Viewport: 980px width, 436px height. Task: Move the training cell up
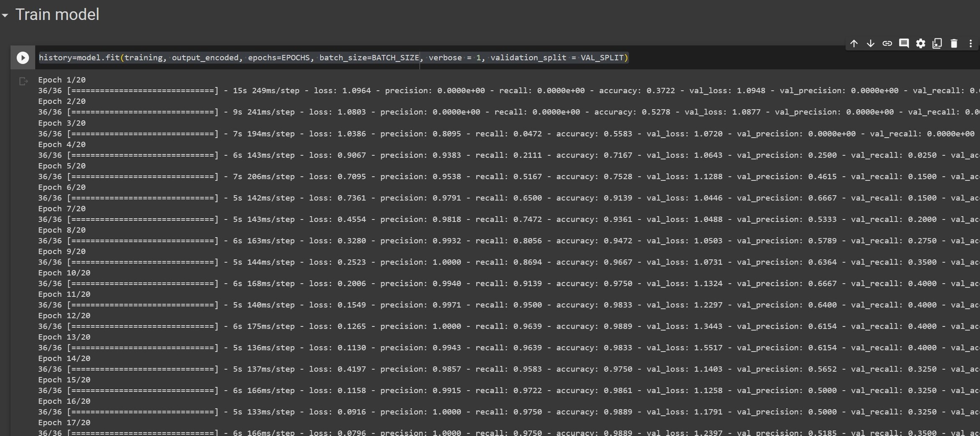[x=854, y=43]
